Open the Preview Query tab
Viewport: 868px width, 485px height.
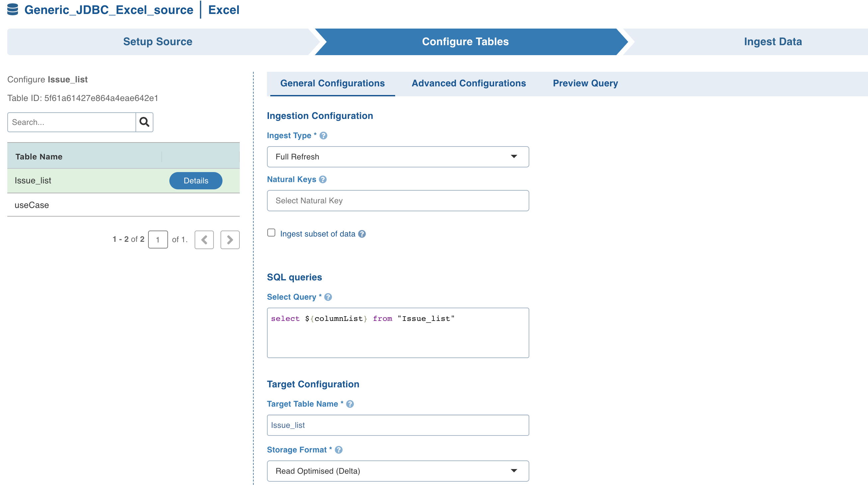coord(585,83)
